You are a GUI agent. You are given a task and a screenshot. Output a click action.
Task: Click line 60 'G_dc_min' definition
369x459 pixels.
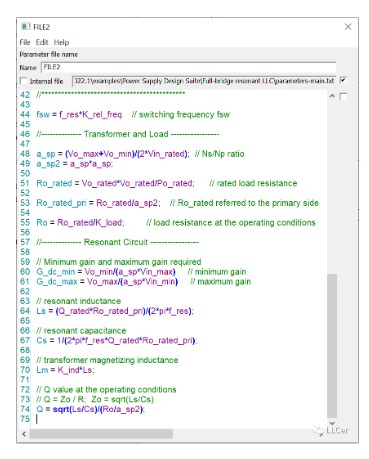pyautogui.click(x=106, y=272)
